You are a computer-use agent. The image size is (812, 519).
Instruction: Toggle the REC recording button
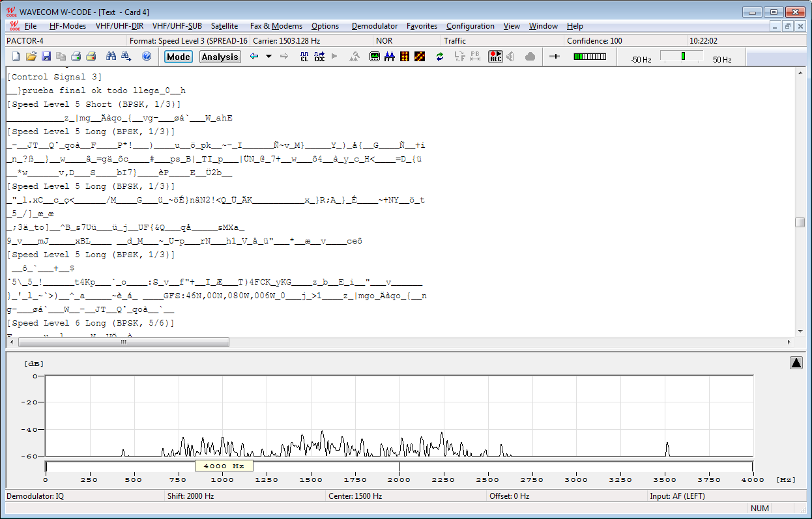click(x=496, y=57)
